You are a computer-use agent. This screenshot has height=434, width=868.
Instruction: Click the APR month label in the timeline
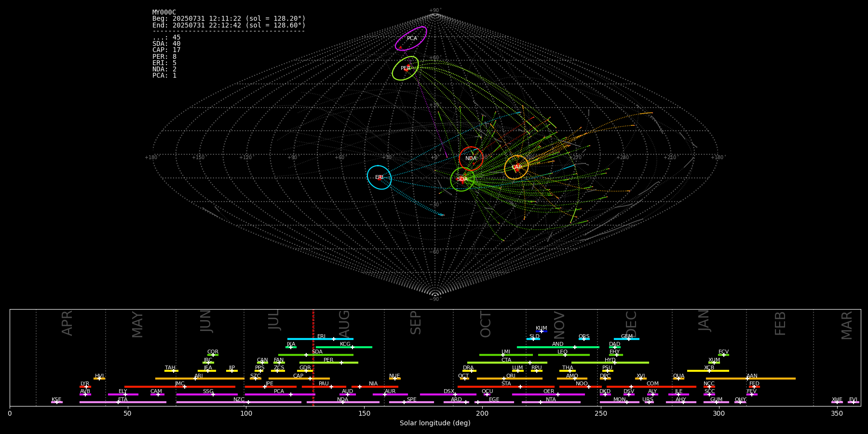click(x=68, y=323)
